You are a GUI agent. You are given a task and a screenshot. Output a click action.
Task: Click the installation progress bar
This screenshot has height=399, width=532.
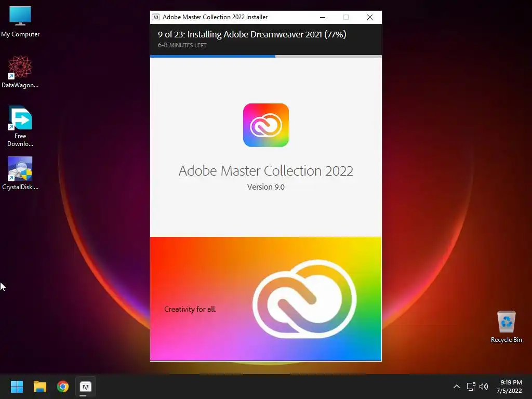[x=266, y=56]
